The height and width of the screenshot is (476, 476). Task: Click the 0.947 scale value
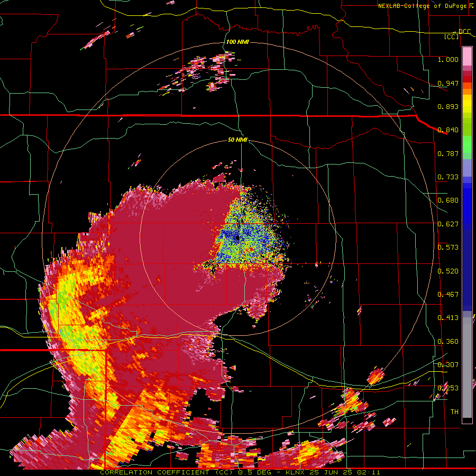(x=448, y=83)
